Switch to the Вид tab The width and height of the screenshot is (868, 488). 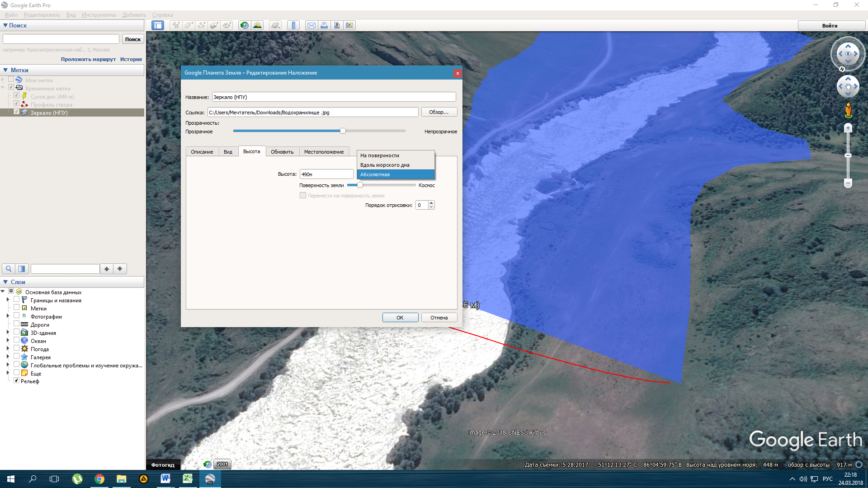pos(228,152)
